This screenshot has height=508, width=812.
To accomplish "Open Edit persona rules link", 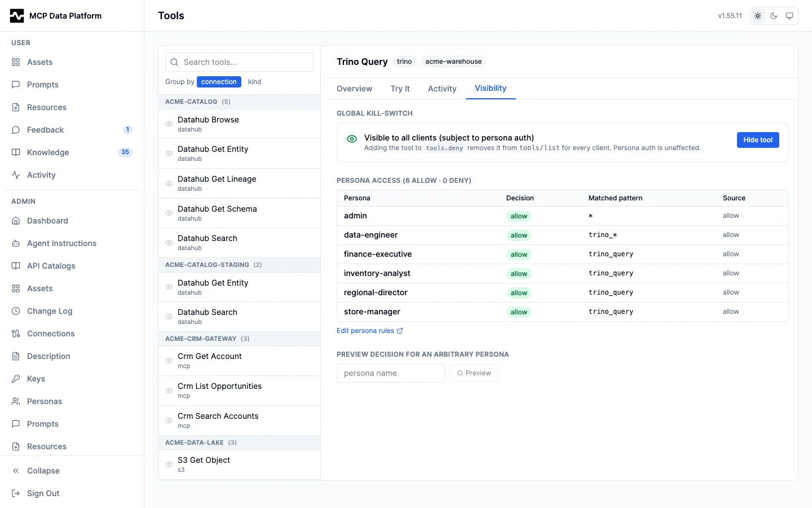I will pyautogui.click(x=370, y=331).
